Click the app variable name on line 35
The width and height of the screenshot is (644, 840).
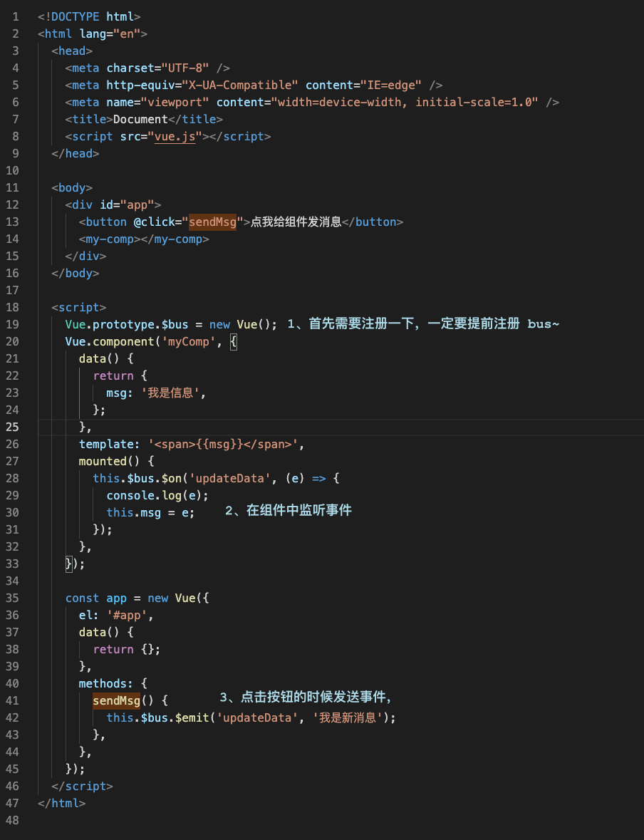pos(116,598)
